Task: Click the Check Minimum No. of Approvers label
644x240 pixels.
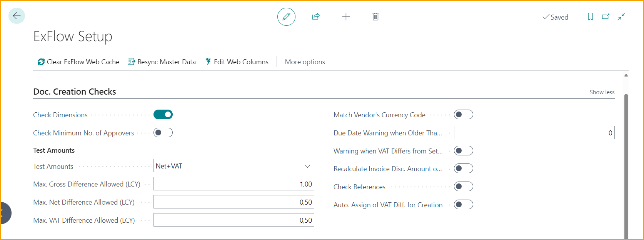Action: [83, 133]
